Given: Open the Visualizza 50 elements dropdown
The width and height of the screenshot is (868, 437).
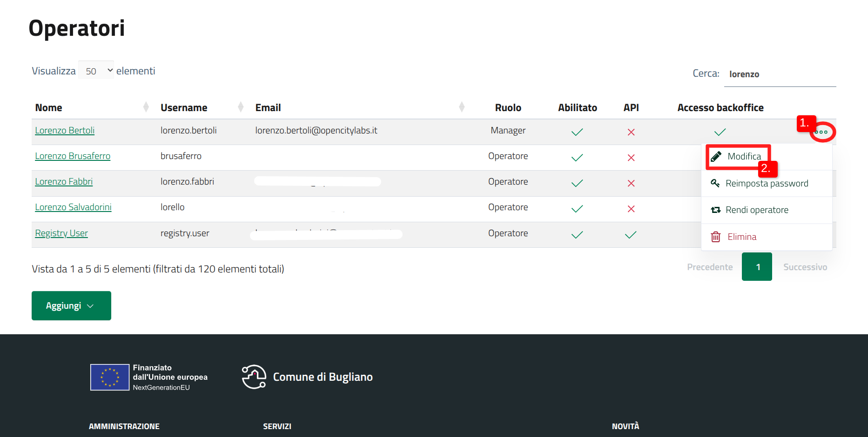Looking at the screenshot, I should click(x=96, y=70).
